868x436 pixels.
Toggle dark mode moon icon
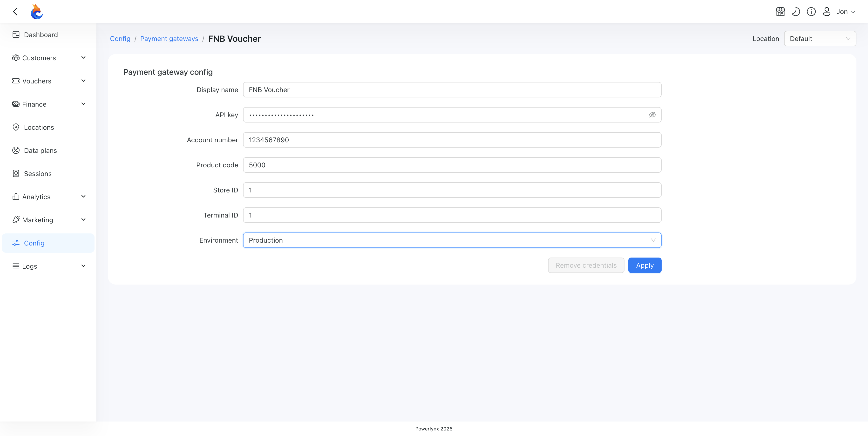796,12
